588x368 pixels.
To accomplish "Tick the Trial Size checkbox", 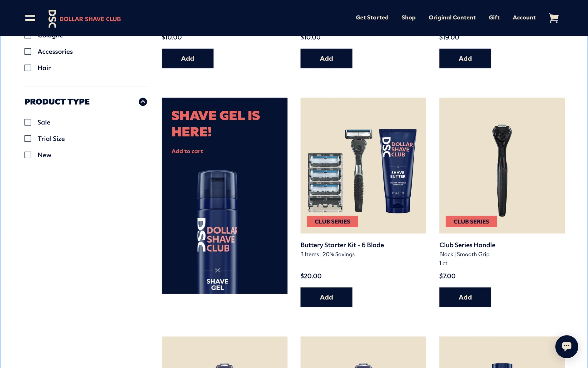I will 28,139.
